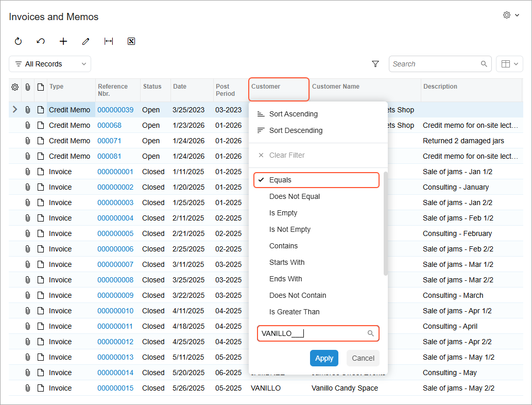Screen dimensions: 532x405
Task: Open invoice link 000000015
Action: (x=115, y=388)
